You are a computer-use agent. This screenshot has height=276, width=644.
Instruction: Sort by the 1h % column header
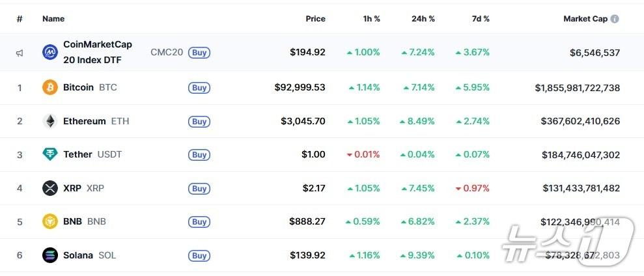pyautogui.click(x=372, y=19)
